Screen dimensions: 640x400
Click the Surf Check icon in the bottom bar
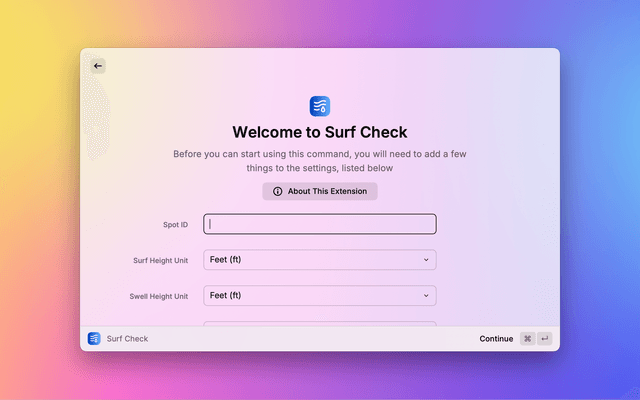[x=94, y=339]
